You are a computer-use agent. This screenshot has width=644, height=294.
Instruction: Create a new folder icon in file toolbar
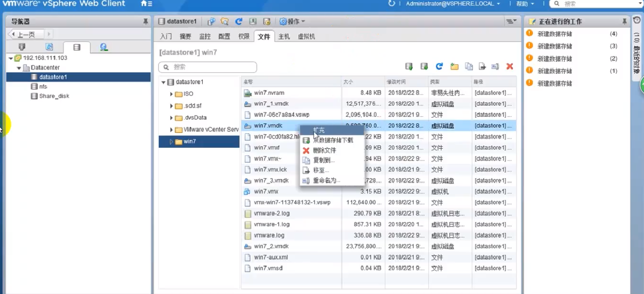tap(455, 66)
